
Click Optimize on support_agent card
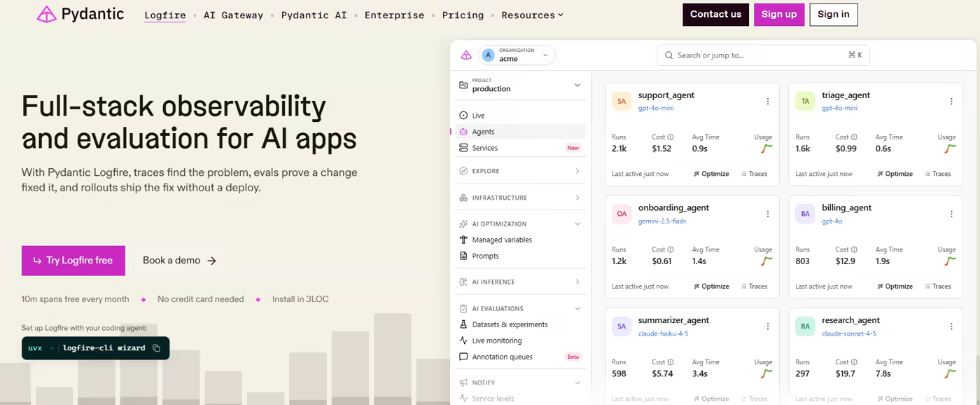tap(711, 174)
